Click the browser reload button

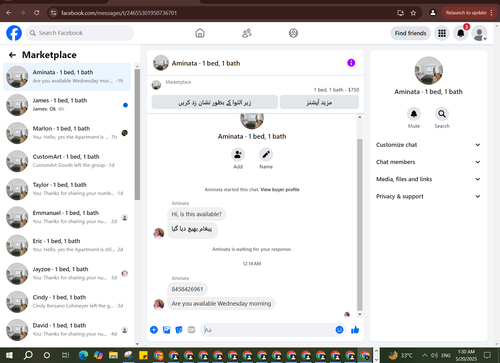37,13
